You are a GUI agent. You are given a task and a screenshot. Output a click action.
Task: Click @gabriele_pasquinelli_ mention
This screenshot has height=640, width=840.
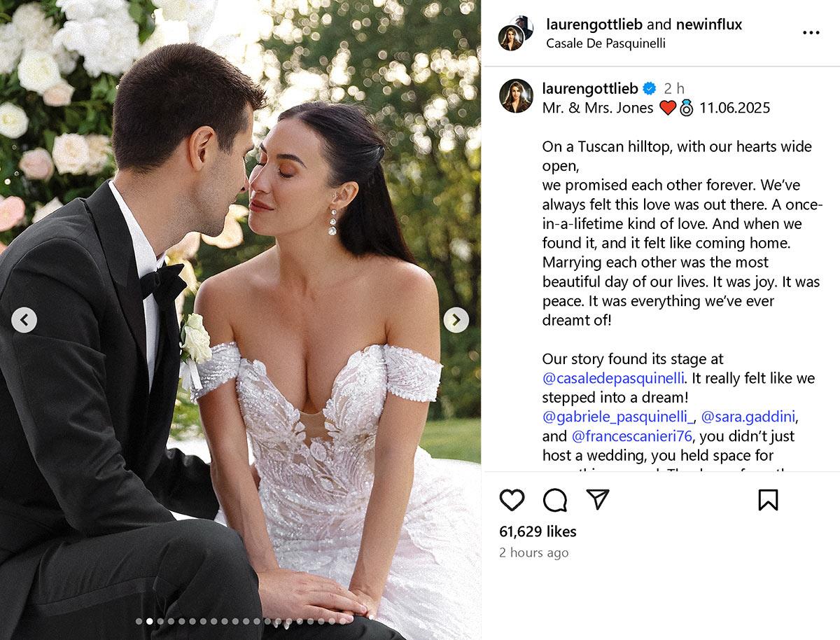tap(618, 417)
